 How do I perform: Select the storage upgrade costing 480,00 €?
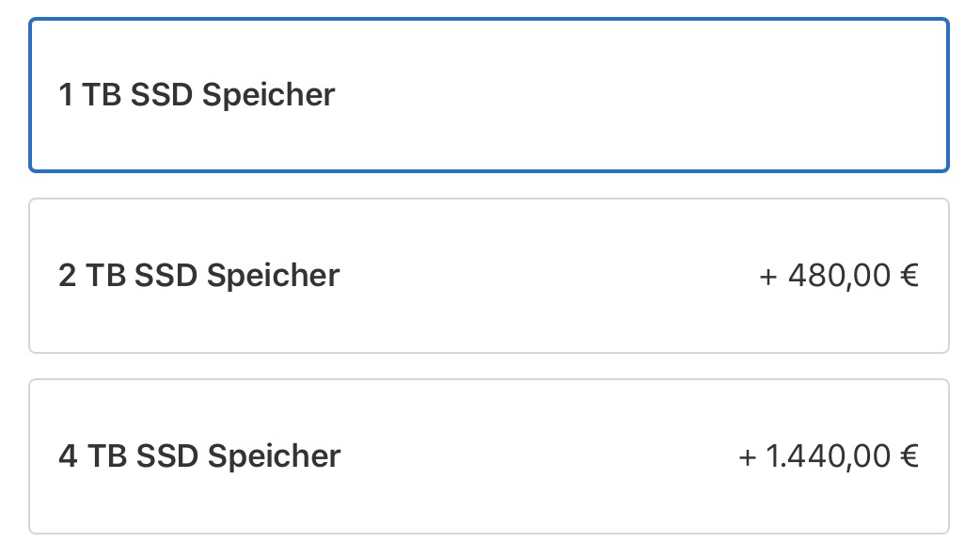coord(489,276)
